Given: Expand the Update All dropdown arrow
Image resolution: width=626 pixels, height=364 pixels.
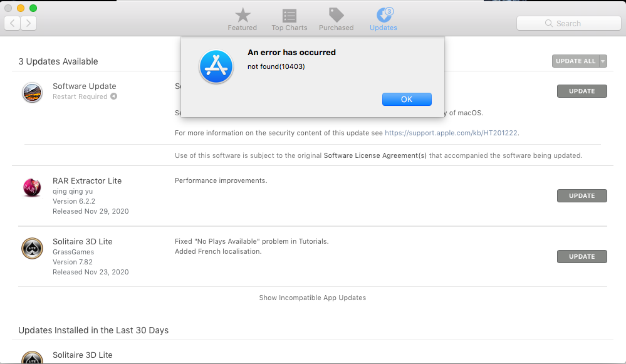Looking at the screenshot, I should (x=602, y=61).
